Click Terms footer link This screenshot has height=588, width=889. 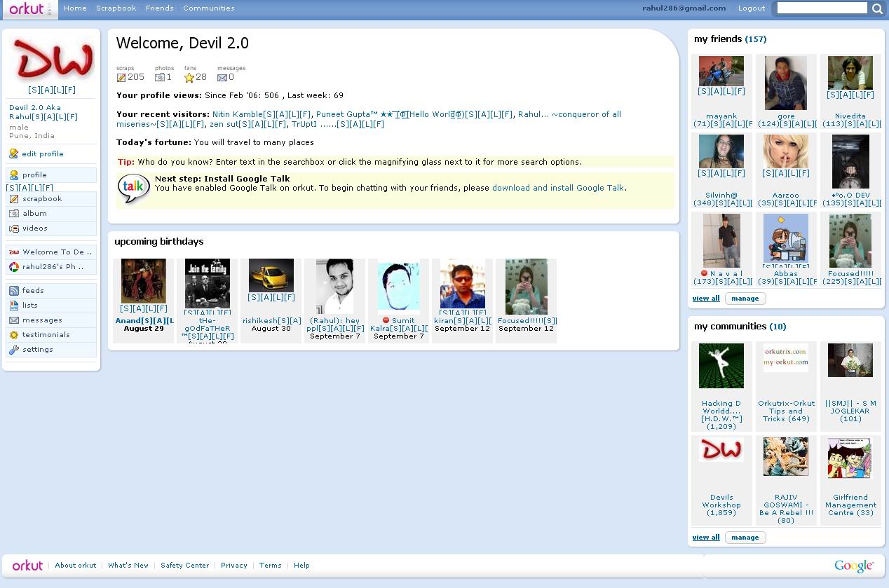point(271,566)
